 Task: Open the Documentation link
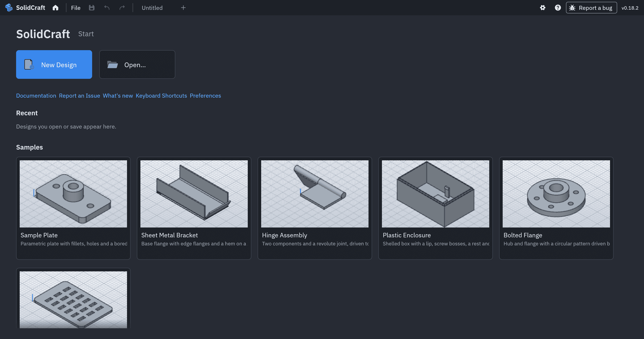point(36,96)
